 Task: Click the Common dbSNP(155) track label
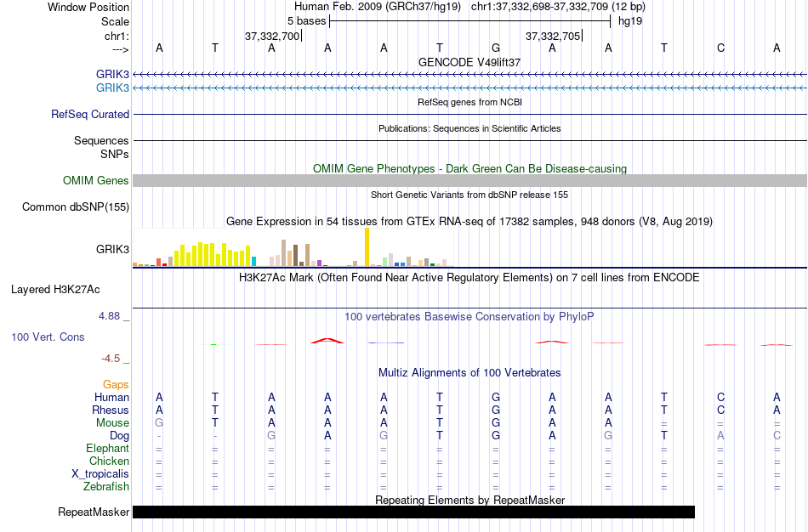pos(76,207)
